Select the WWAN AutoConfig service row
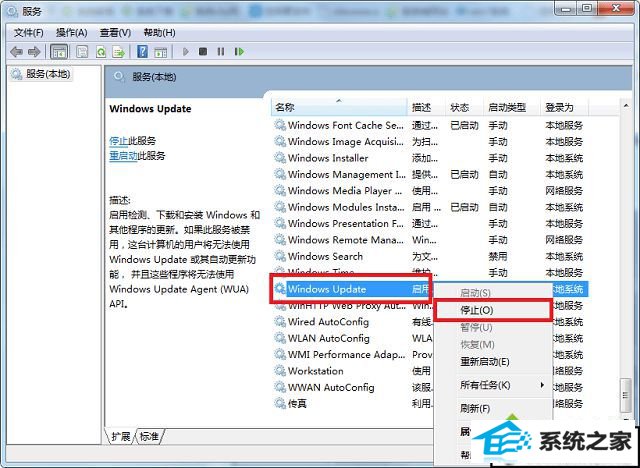 click(x=353, y=387)
